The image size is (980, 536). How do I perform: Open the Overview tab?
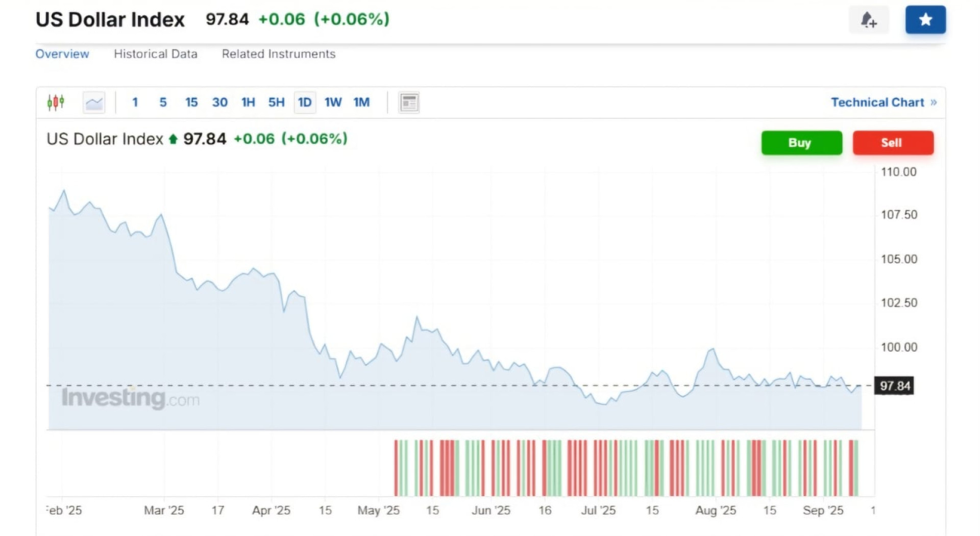(x=62, y=54)
